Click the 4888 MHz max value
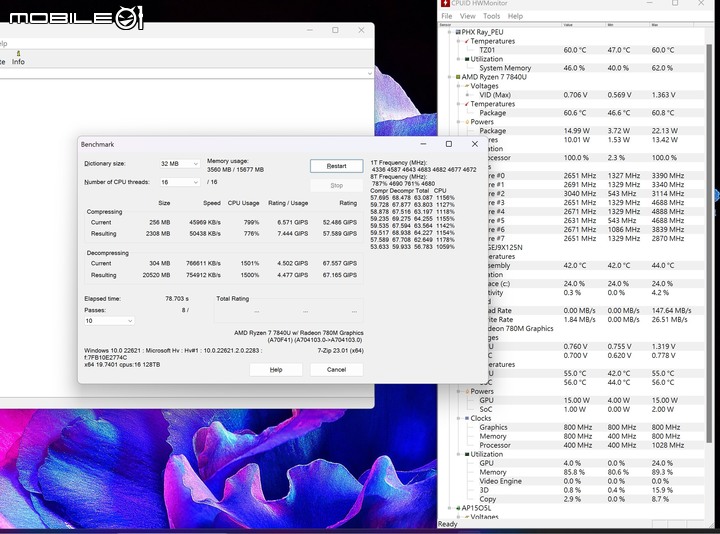Screen dimensions: 720x534 (668, 212)
